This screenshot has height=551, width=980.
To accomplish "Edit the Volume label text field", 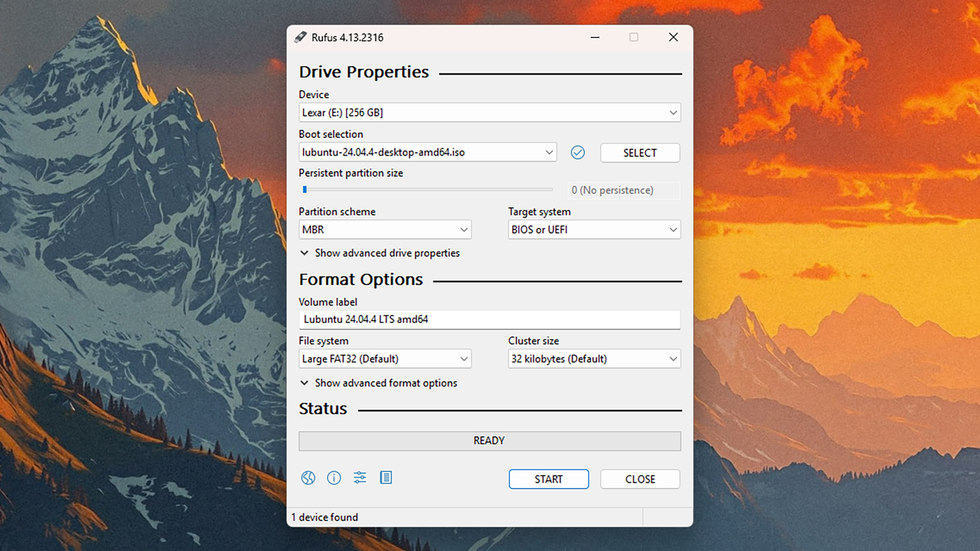I will pyautogui.click(x=490, y=319).
